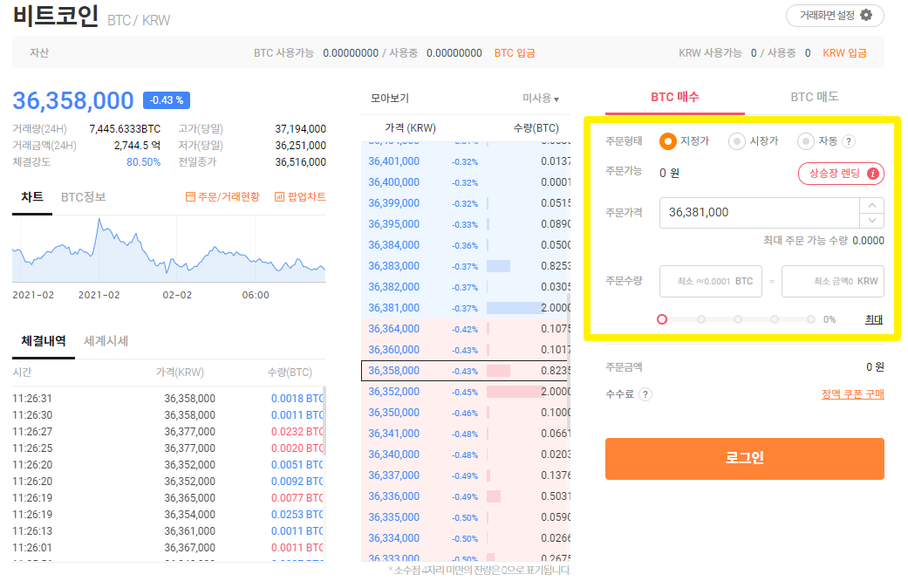Image resolution: width=908 pixels, height=588 pixels.
Task: Select the 지정가 limit order radio
Action: [x=667, y=141]
